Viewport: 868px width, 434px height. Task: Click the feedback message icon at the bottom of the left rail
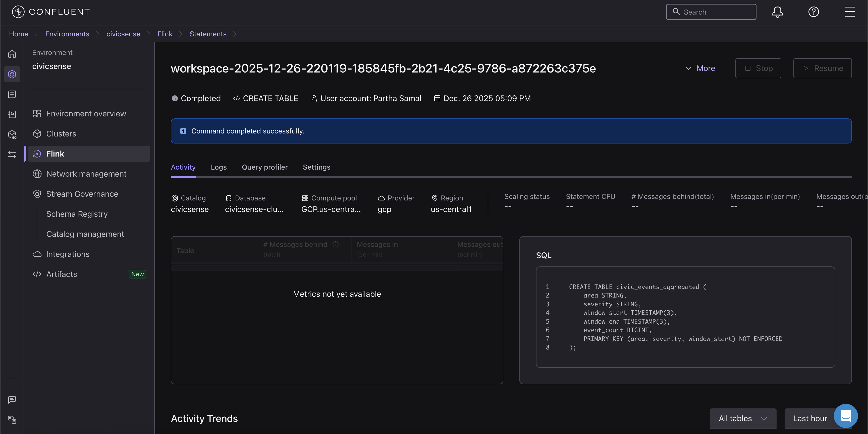click(x=12, y=400)
